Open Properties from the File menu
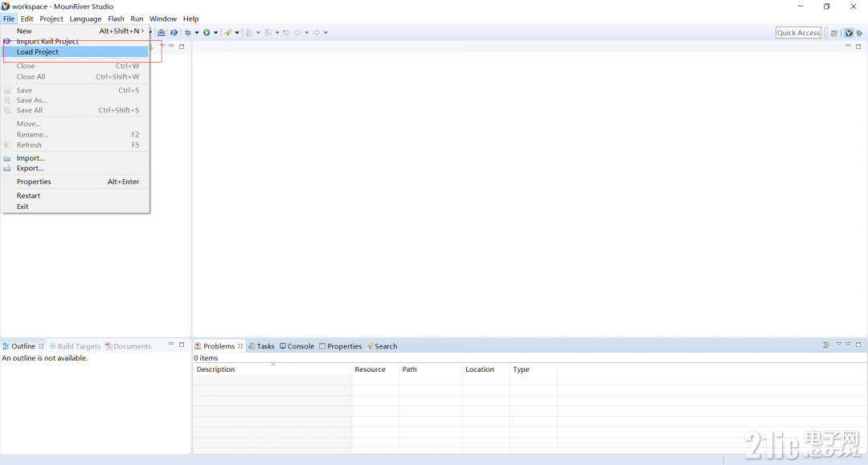This screenshot has width=868, height=465. tap(76, 182)
